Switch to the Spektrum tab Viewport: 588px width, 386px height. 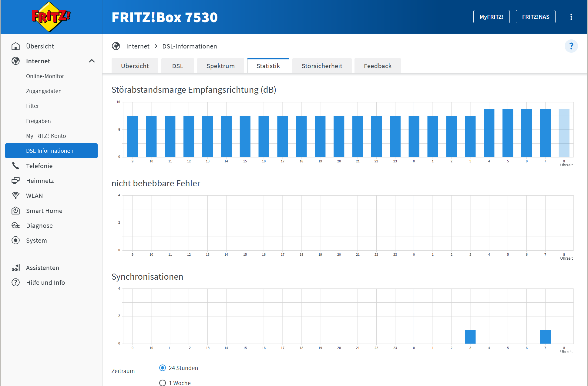pyautogui.click(x=220, y=66)
